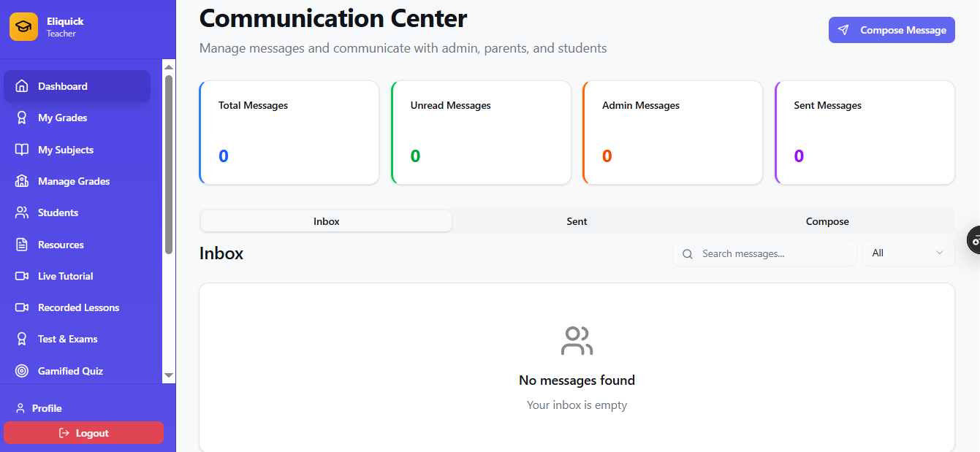The height and width of the screenshot is (452, 980).
Task: Click the Profile person icon
Action: pyautogui.click(x=20, y=408)
